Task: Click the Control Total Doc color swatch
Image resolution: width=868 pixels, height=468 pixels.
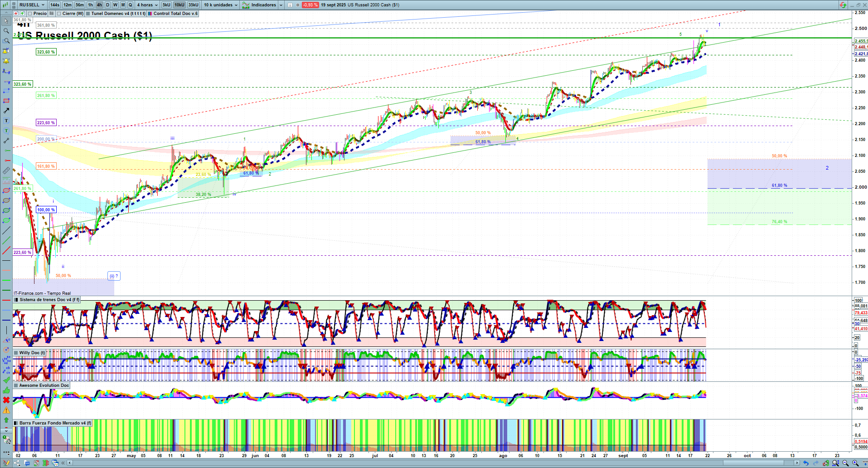Action: click(x=150, y=14)
